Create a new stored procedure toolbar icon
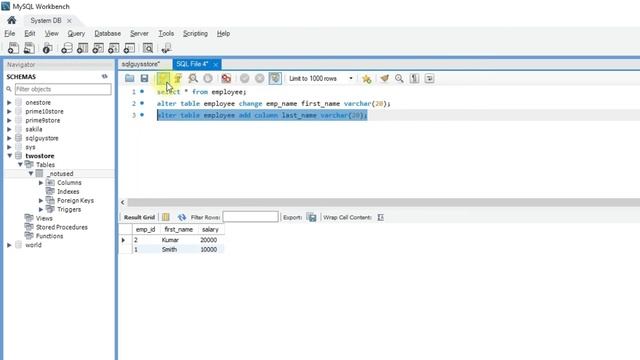 pyautogui.click(x=113, y=48)
